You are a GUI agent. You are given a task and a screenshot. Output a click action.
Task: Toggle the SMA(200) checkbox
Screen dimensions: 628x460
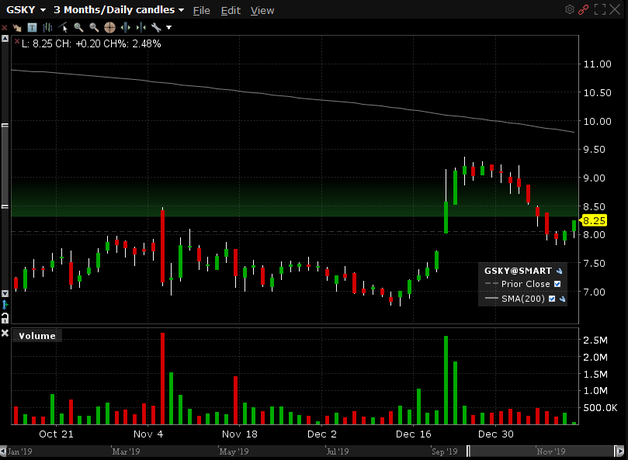pyautogui.click(x=552, y=298)
